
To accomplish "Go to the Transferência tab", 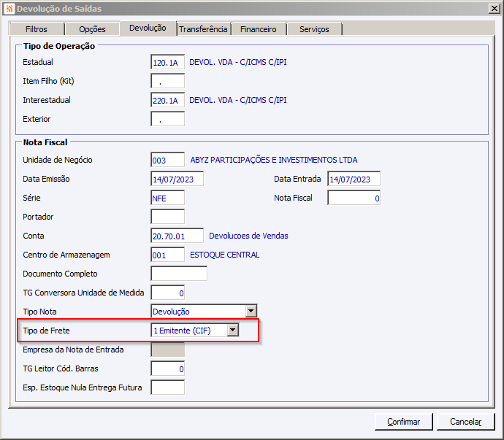I will (x=203, y=29).
